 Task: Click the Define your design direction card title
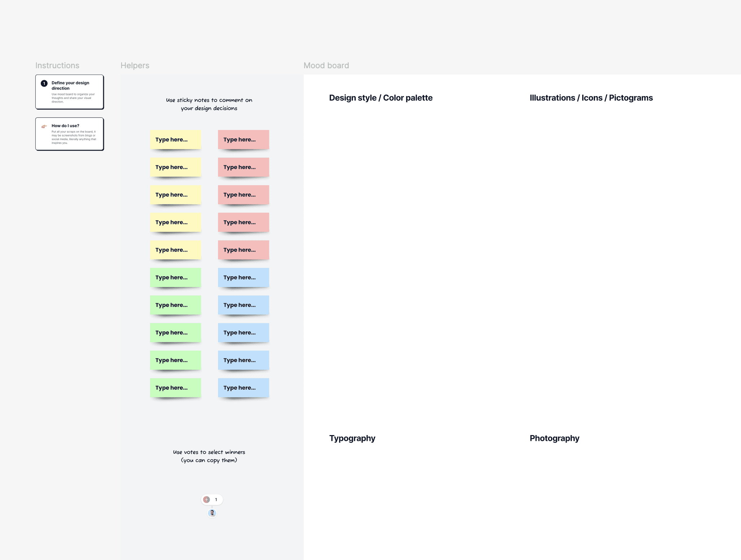coord(70,86)
